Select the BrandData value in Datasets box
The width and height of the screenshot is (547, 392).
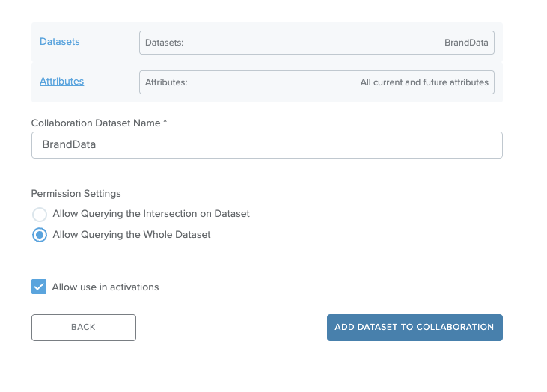[466, 43]
